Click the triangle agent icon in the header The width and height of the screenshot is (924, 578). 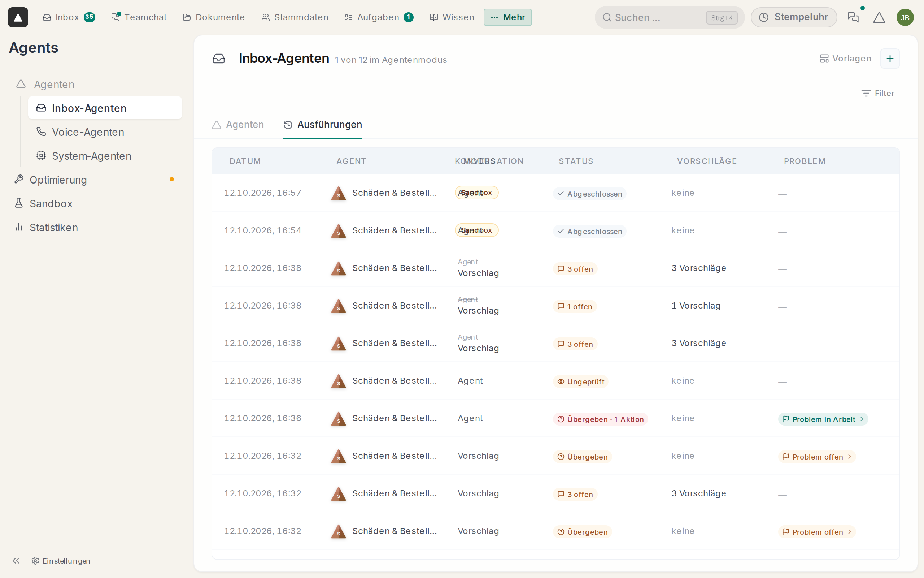pyautogui.click(x=879, y=18)
